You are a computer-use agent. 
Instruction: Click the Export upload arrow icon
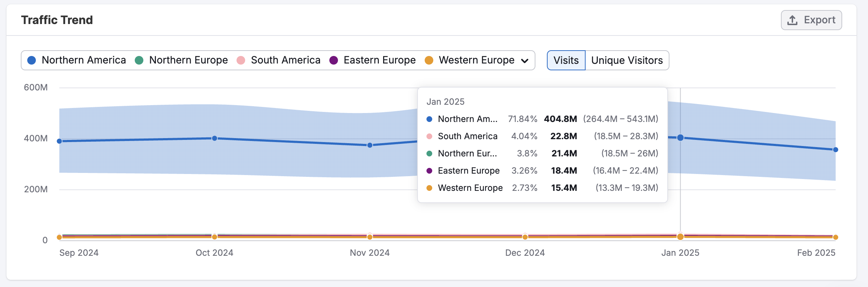tap(792, 20)
